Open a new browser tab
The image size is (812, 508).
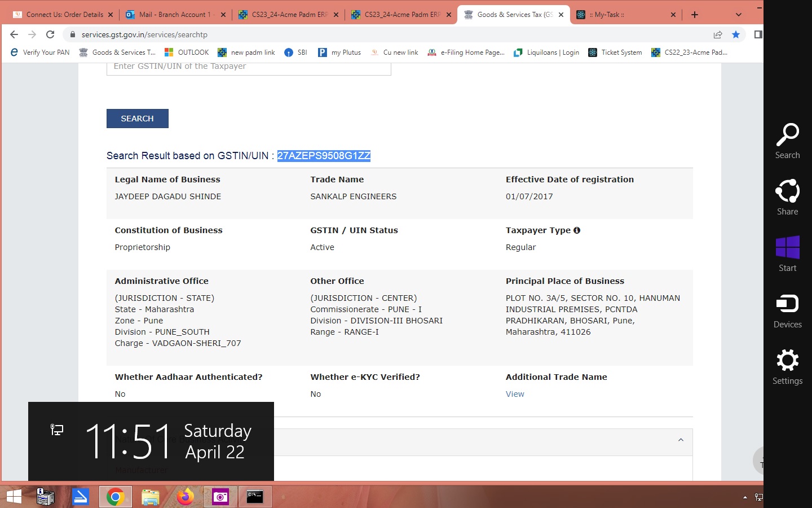coord(695,15)
